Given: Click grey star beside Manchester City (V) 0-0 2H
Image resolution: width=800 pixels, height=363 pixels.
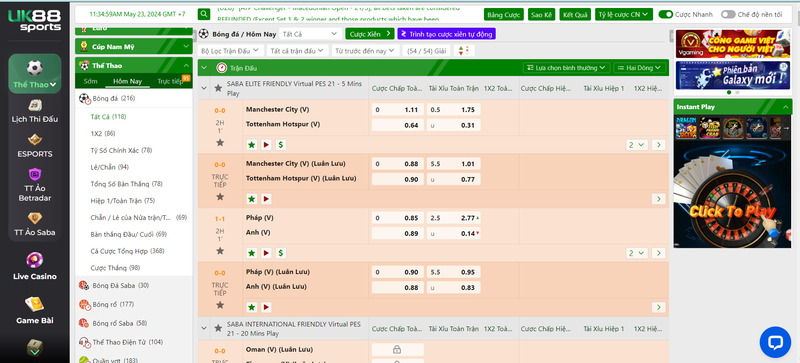Looking at the screenshot, I should [220, 142].
